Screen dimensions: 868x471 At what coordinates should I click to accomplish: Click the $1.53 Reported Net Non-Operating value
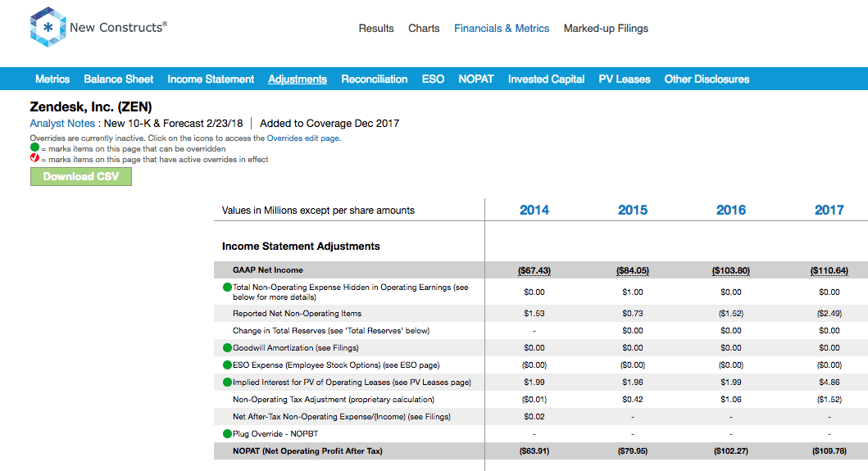[x=534, y=313]
